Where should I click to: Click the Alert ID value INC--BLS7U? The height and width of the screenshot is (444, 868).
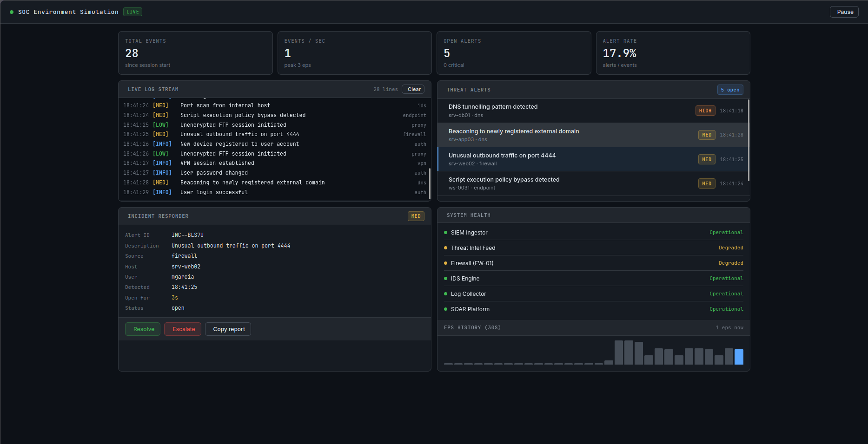[187, 235]
